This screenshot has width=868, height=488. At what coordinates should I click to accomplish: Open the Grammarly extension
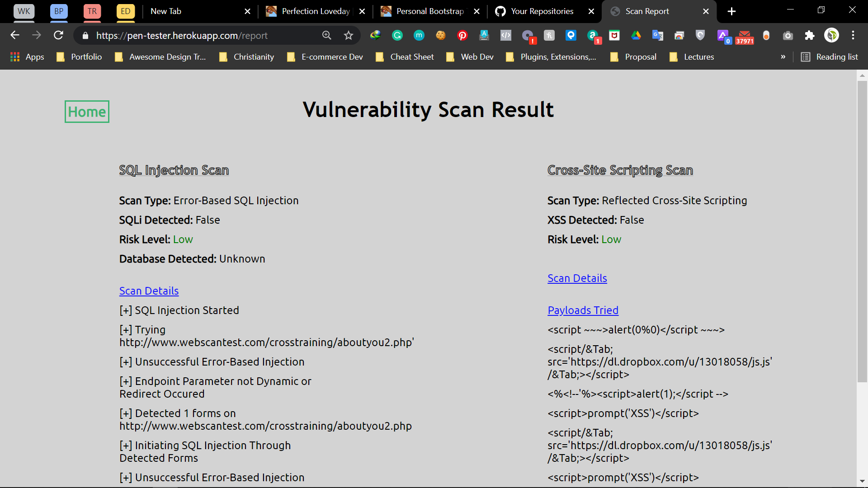[397, 35]
